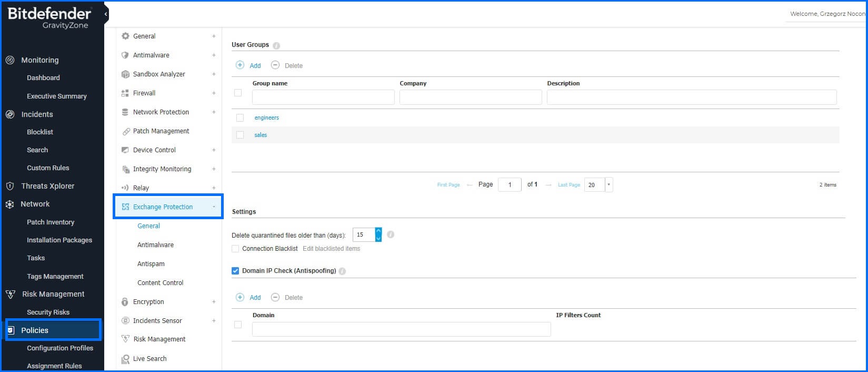Click the Threats Xplorer shield icon
Screen dimensions: 868x372
point(10,186)
